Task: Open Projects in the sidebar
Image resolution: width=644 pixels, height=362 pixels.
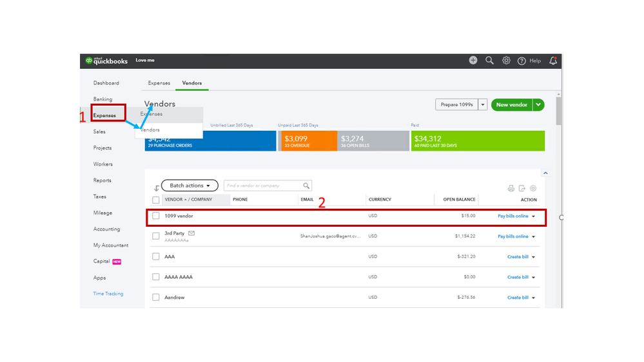Action: pos(102,148)
